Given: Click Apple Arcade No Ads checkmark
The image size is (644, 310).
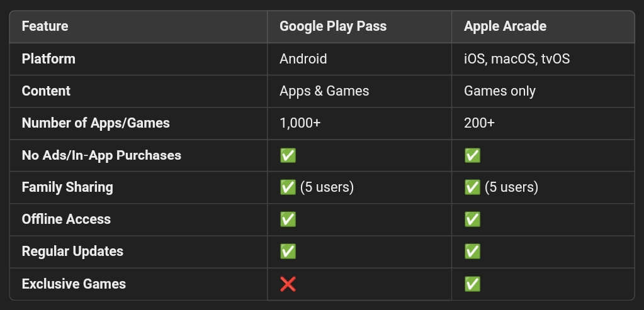Looking at the screenshot, I should 472,155.
